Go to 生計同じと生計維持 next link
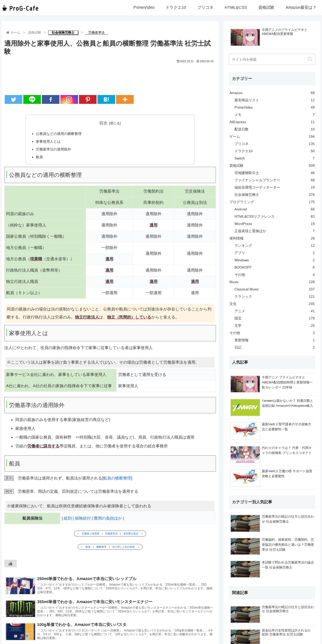Image resolution: width=322 pixels, height=644 pixels. (x=123, y=547)
